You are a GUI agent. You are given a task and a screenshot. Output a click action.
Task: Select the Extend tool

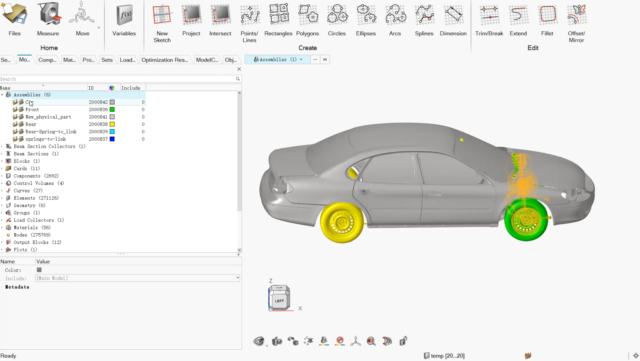(x=518, y=19)
